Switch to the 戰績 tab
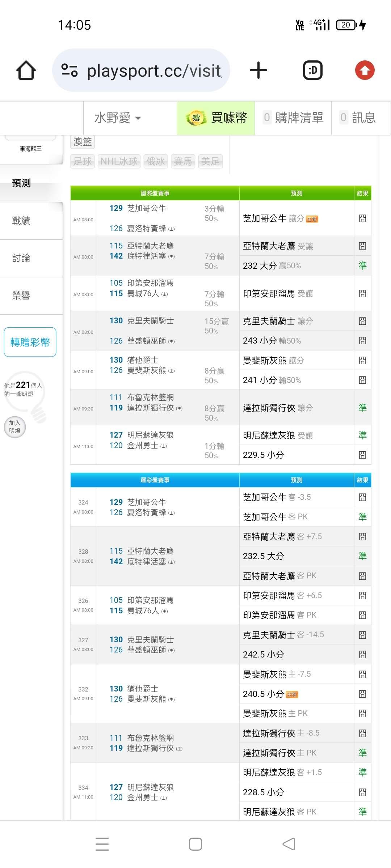 click(x=21, y=221)
